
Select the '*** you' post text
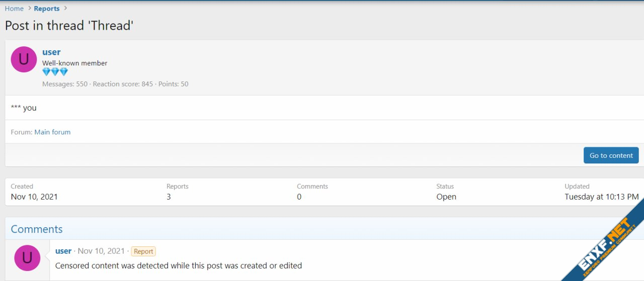(24, 108)
